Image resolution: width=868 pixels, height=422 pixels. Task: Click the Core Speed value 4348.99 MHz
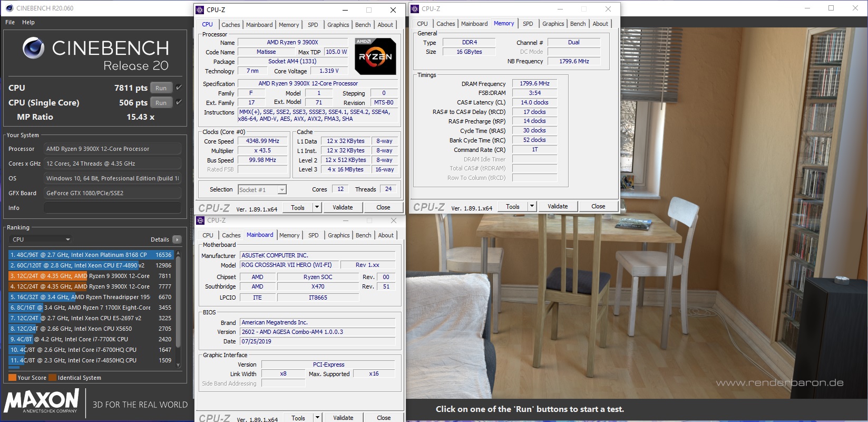[262, 141]
